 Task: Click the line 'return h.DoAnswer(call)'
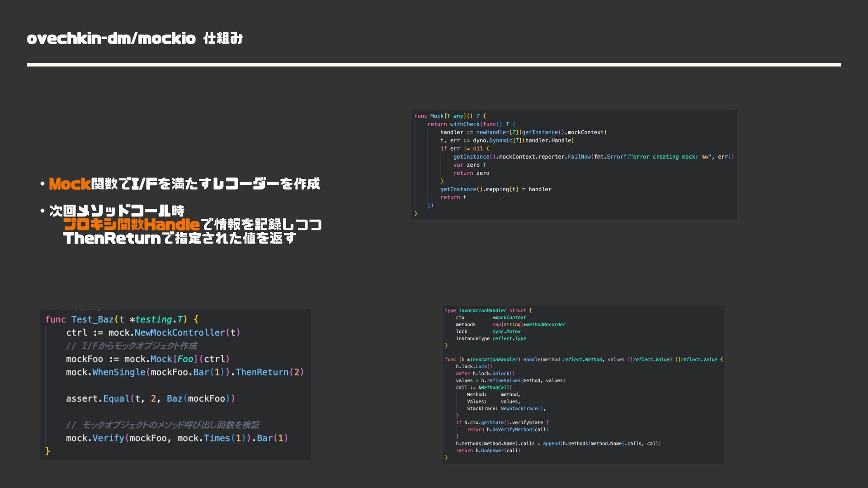(x=488, y=450)
